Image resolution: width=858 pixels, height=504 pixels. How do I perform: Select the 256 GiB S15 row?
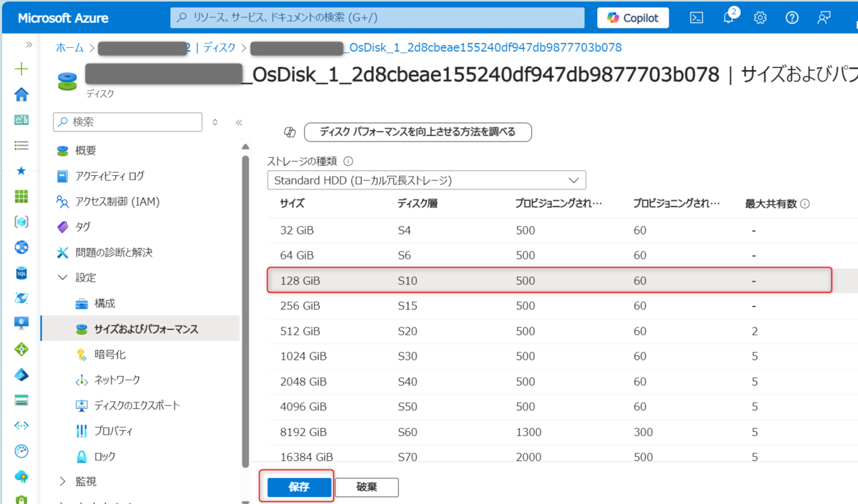[x=429, y=305]
